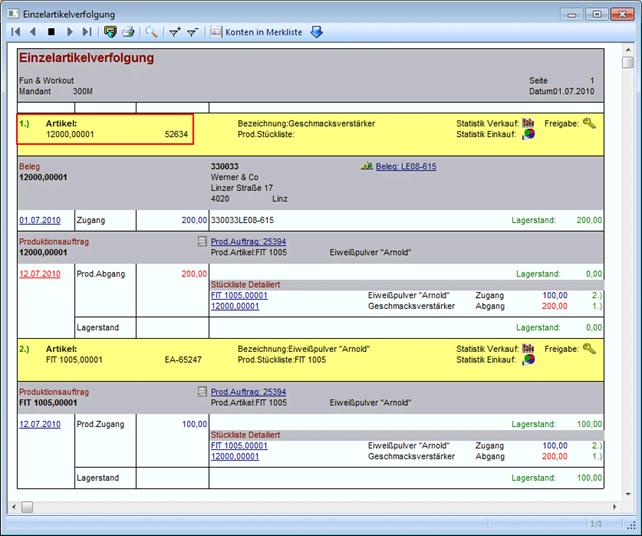Image resolution: width=642 pixels, height=536 pixels.
Task: Open first FIT 1005,00001 Stückliste link
Action: pyautogui.click(x=240, y=295)
